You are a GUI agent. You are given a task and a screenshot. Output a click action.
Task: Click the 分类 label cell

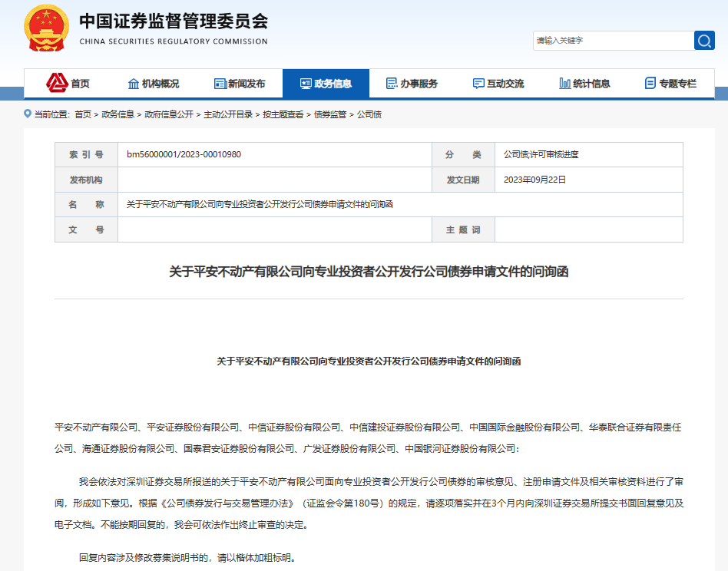(463, 154)
